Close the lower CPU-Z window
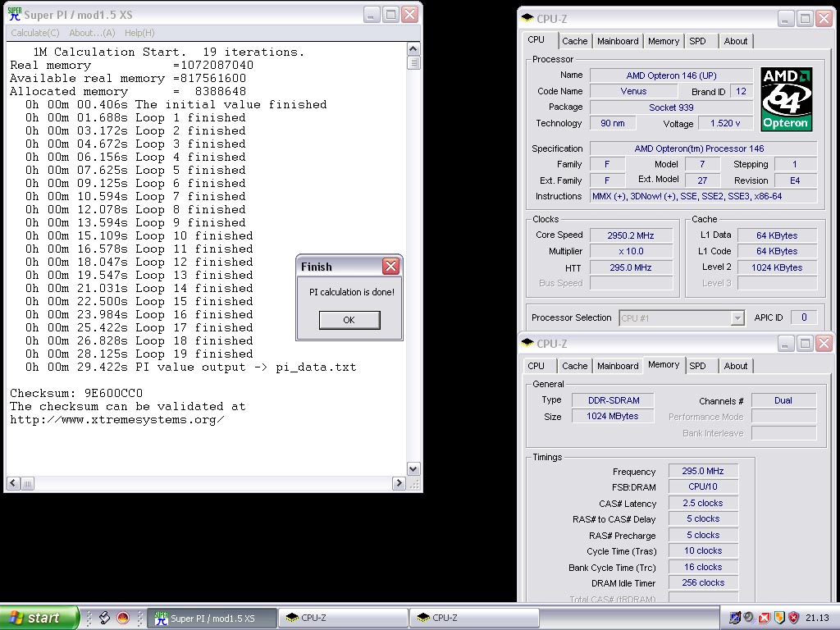The width and height of the screenshot is (840, 630). [x=824, y=344]
